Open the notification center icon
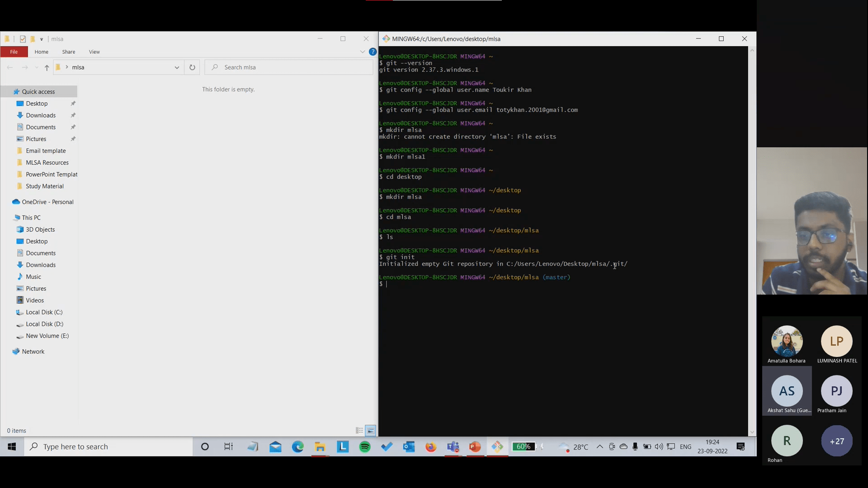Viewport: 868px width, 488px height. pyautogui.click(x=741, y=446)
